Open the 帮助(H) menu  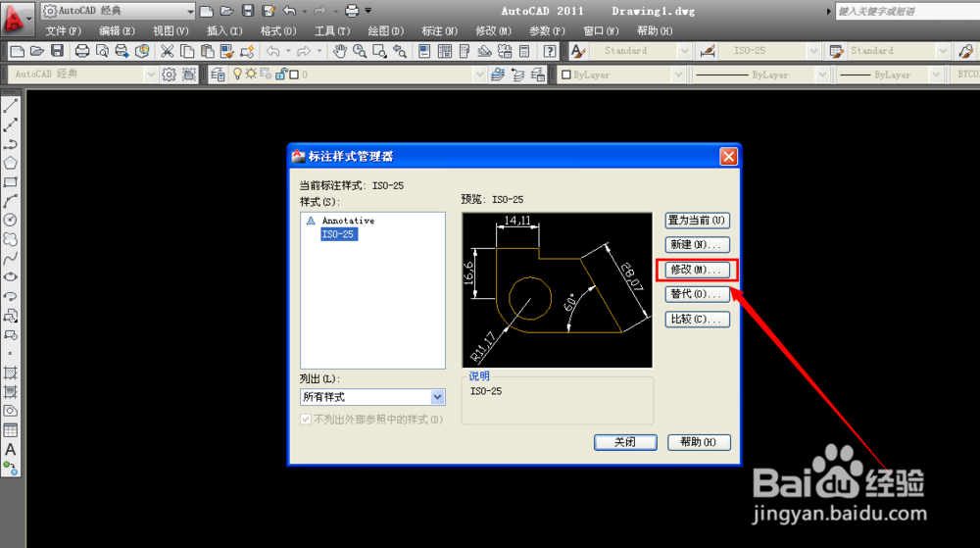655,30
